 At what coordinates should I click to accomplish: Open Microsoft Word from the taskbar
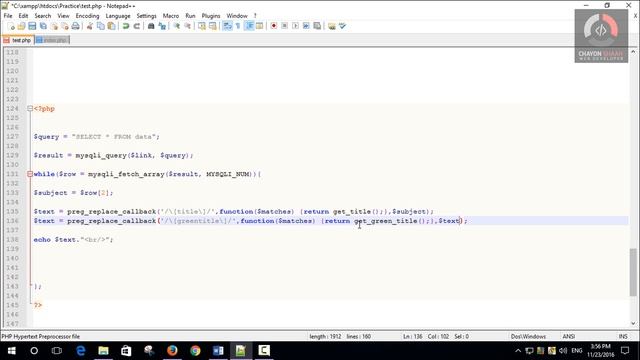pyautogui.click(x=218, y=351)
